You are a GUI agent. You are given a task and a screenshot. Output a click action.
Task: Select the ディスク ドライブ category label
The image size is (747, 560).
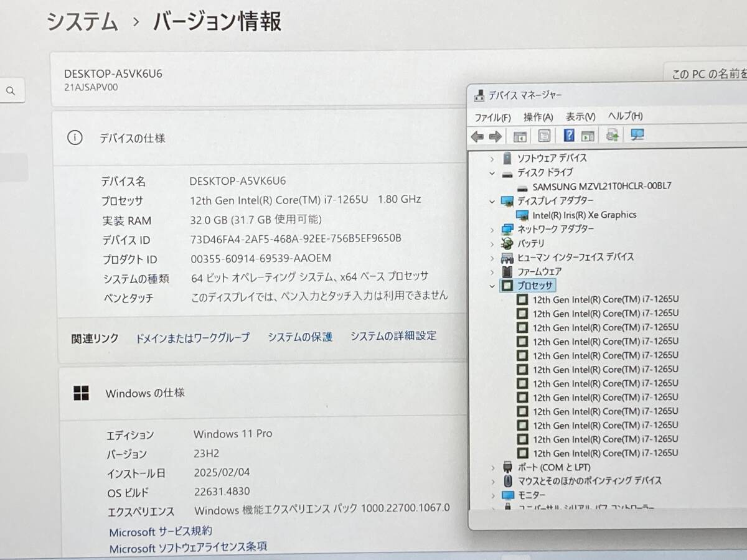tap(545, 172)
